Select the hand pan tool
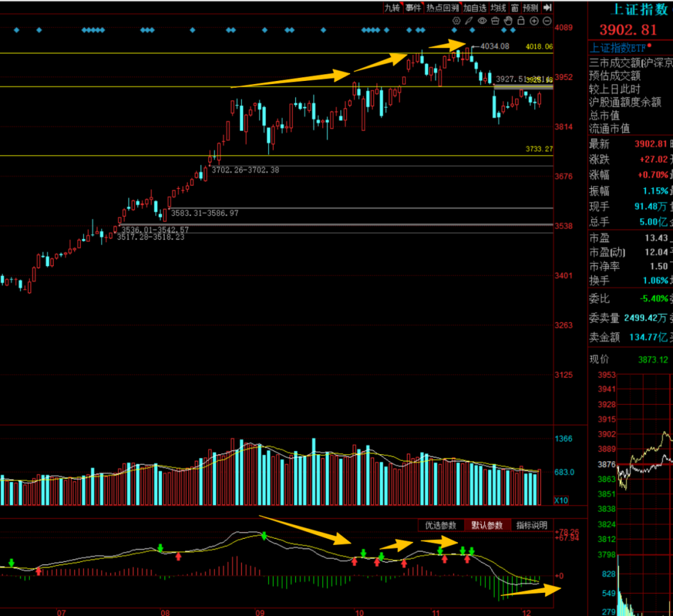The width and height of the screenshot is (673, 616). (x=508, y=21)
